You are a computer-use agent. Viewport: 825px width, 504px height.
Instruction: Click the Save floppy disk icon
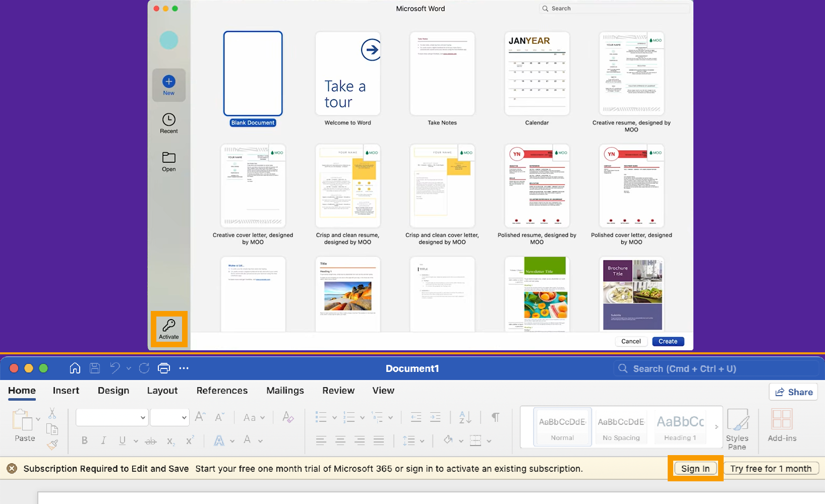[95, 368]
